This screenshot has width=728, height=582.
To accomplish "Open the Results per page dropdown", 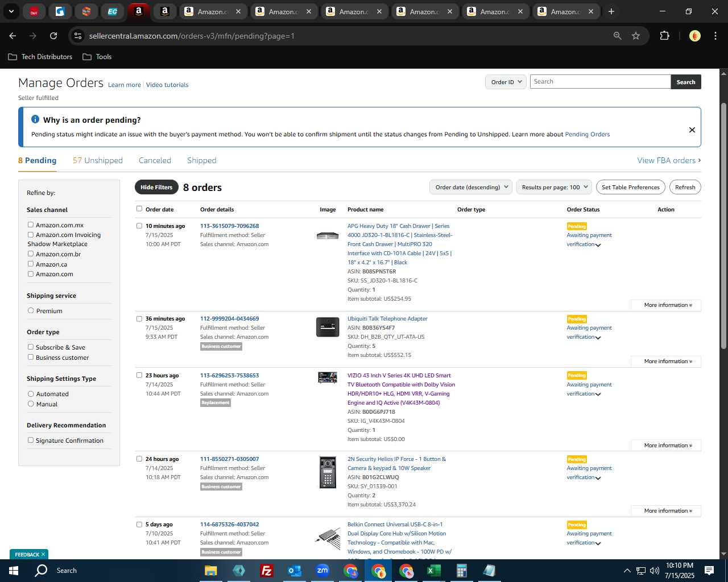I will click(554, 187).
